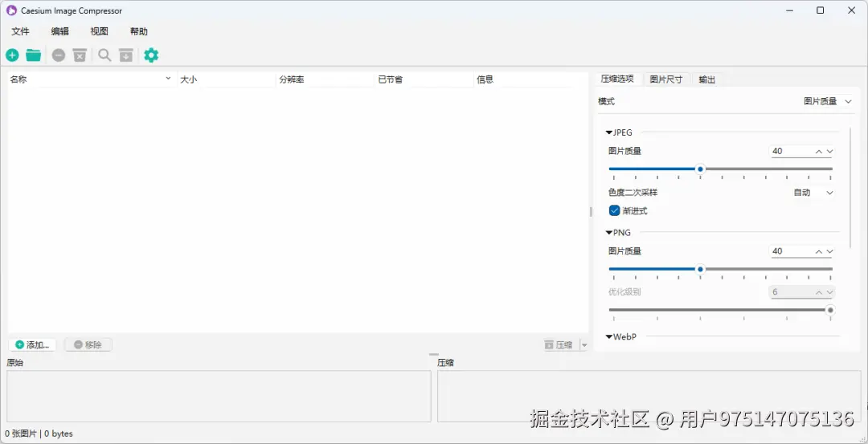The height and width of the screenshot is (444, 868).
Task: Sort by the 分辨率 column header
Action: (x=325, y=79)
